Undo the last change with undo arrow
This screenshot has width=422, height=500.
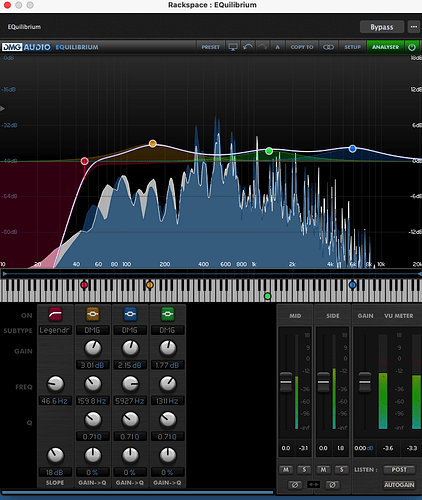pyautogui.click(x=248, y=47)
